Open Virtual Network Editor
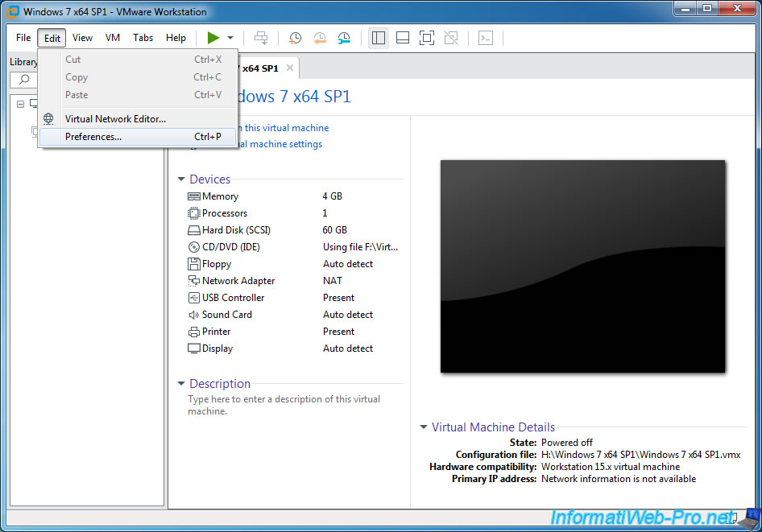This screenshot has width=762, height=532. 138,119
